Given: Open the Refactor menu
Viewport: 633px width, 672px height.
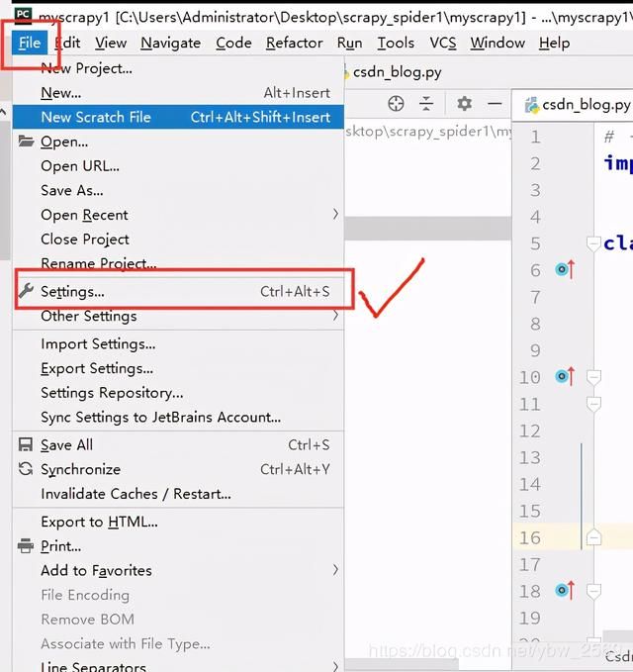Looking at the screenshot, I should pyautogui.click(x=294, y=43).
